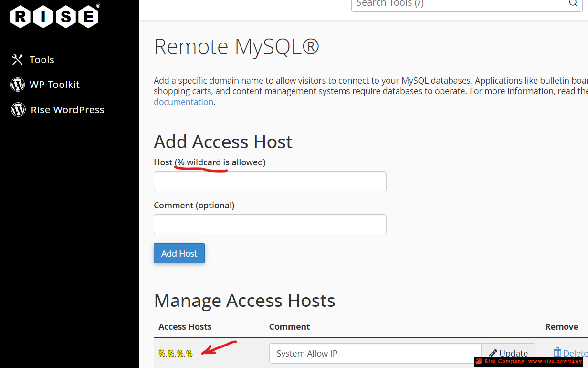Edit the System Allow IP comment field
This screenshot has height=368, width=588.
(x=375, y=354)
